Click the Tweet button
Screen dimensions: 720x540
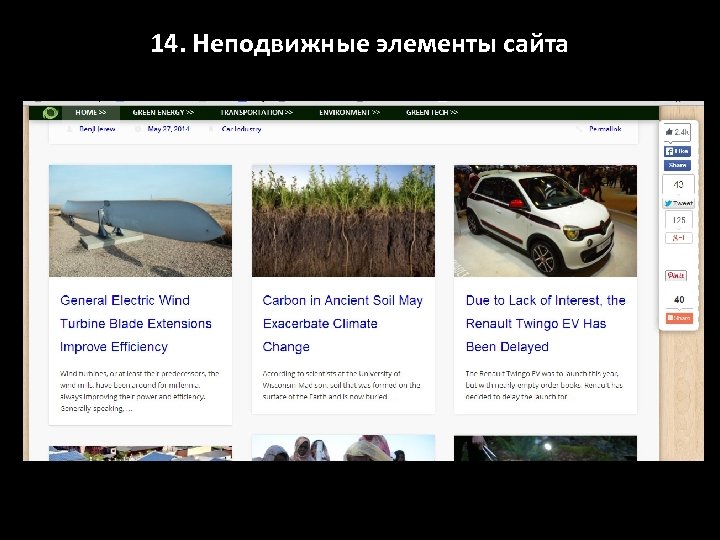pos(678,203)
